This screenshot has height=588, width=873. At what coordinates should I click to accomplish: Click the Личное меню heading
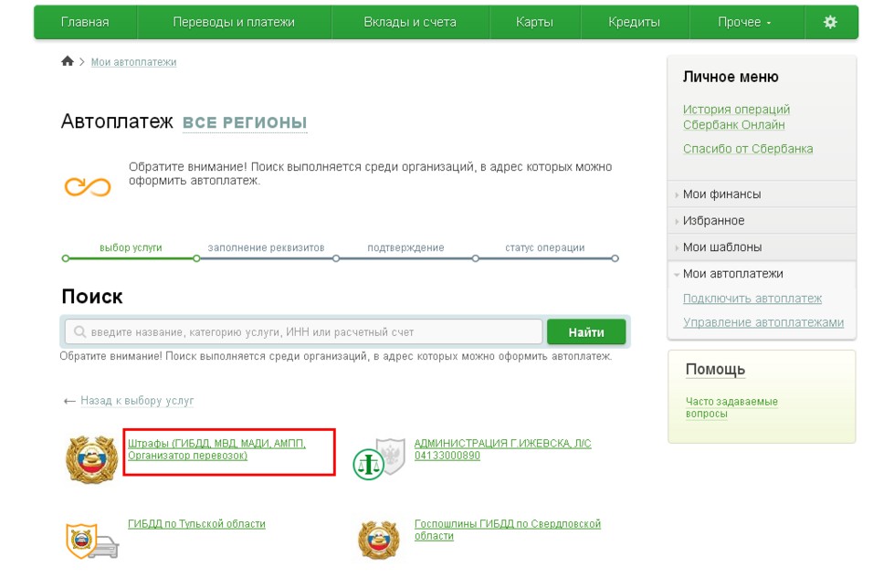[731, 77]
